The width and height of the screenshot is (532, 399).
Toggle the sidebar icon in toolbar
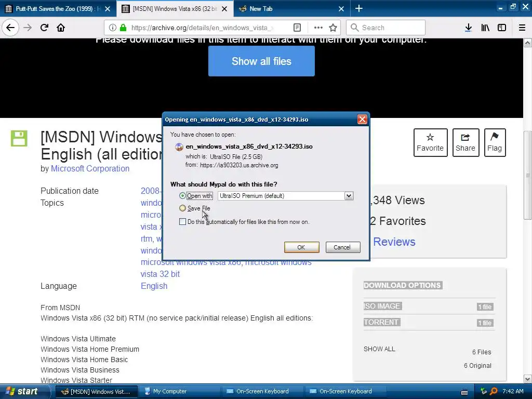click(502, 28)
